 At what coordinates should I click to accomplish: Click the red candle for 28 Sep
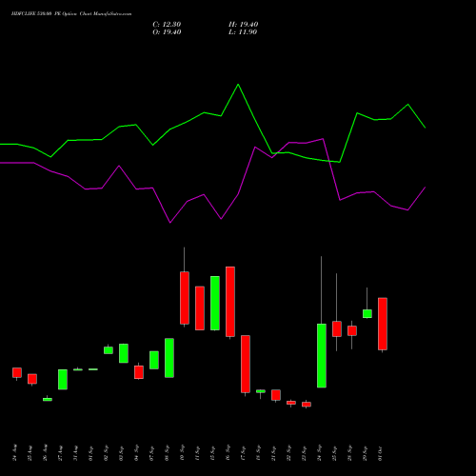tap(352, 330)
